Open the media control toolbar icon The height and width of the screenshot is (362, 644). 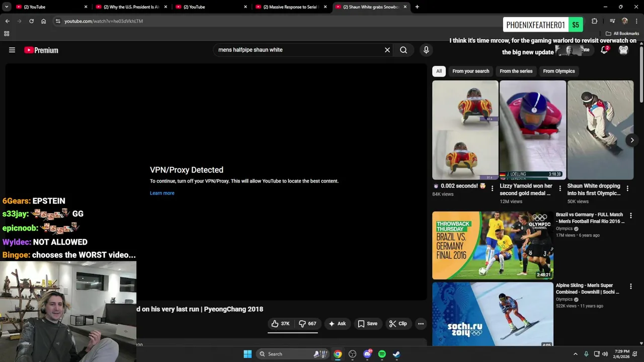[x=612, y=21]
